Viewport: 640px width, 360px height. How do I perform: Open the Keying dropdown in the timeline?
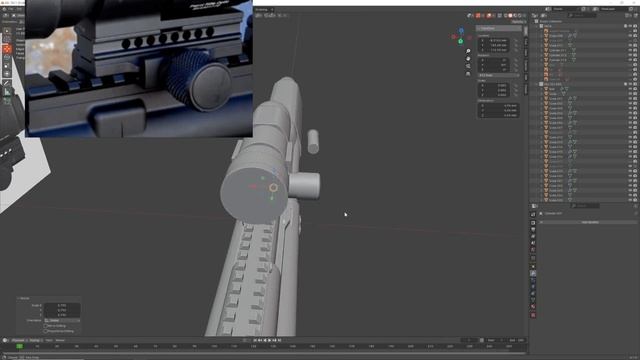click(36, 340)
